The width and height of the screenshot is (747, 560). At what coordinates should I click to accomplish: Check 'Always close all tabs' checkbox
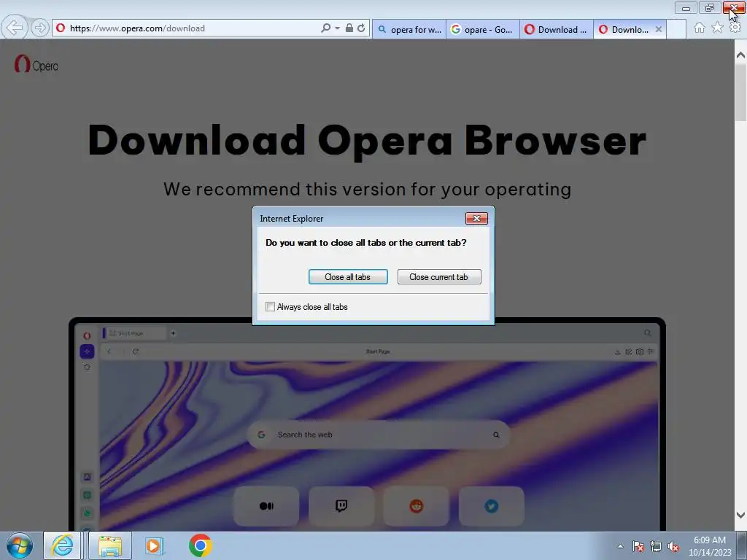coord(270,307)
